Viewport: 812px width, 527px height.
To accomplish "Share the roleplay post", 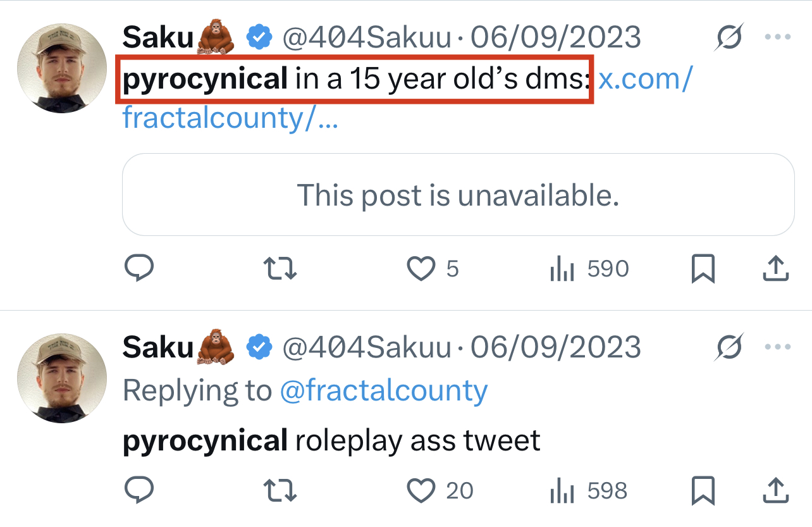I will 775,490.
